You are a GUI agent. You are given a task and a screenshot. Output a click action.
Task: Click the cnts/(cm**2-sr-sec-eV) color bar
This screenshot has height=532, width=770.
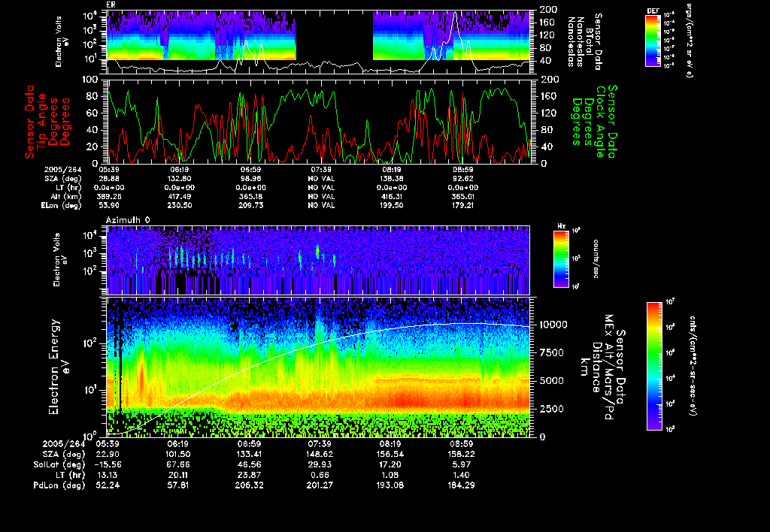coord(654,366)
